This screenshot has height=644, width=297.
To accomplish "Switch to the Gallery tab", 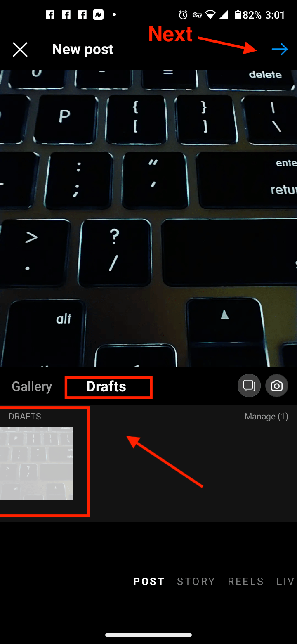I will coord(32,386).
